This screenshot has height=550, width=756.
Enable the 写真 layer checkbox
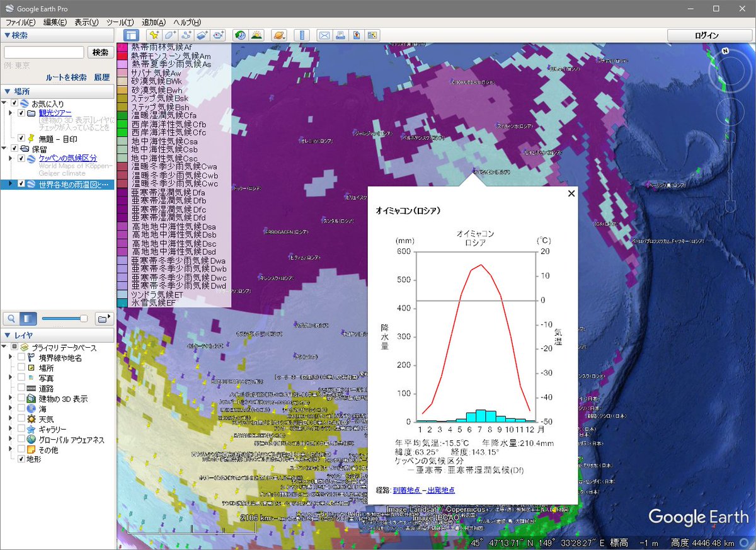[x=21, y=378]
